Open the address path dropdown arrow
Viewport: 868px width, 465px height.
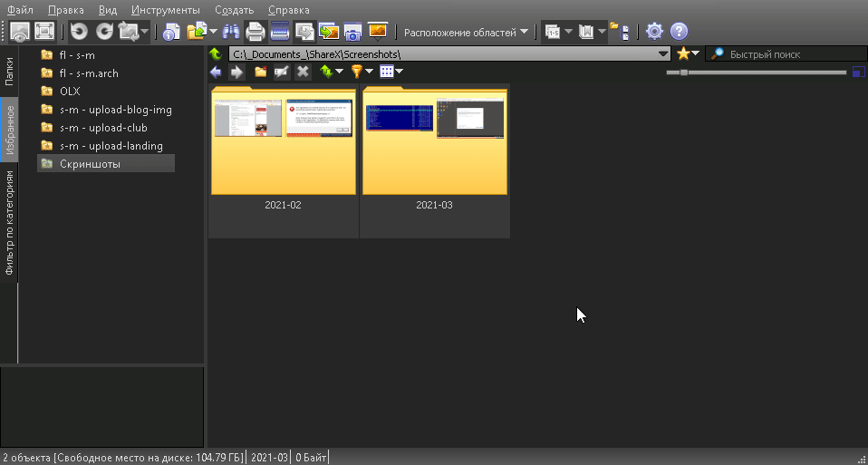(663, 54)
